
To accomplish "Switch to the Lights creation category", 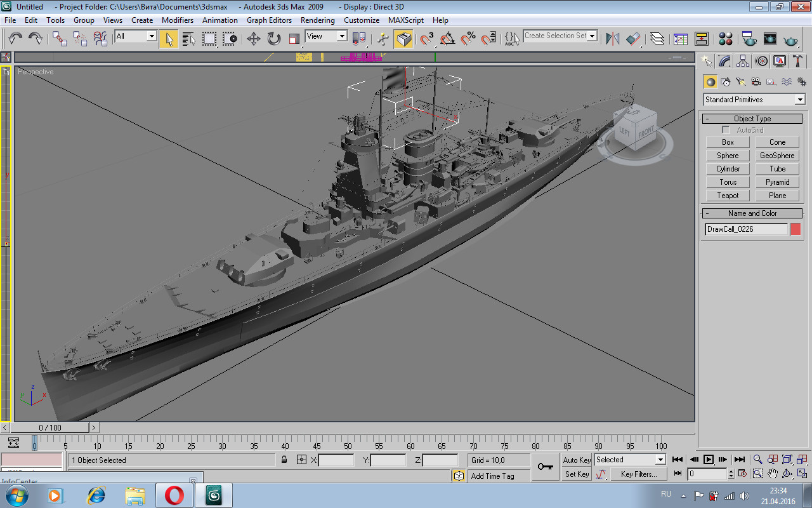I will click(740, 81).
